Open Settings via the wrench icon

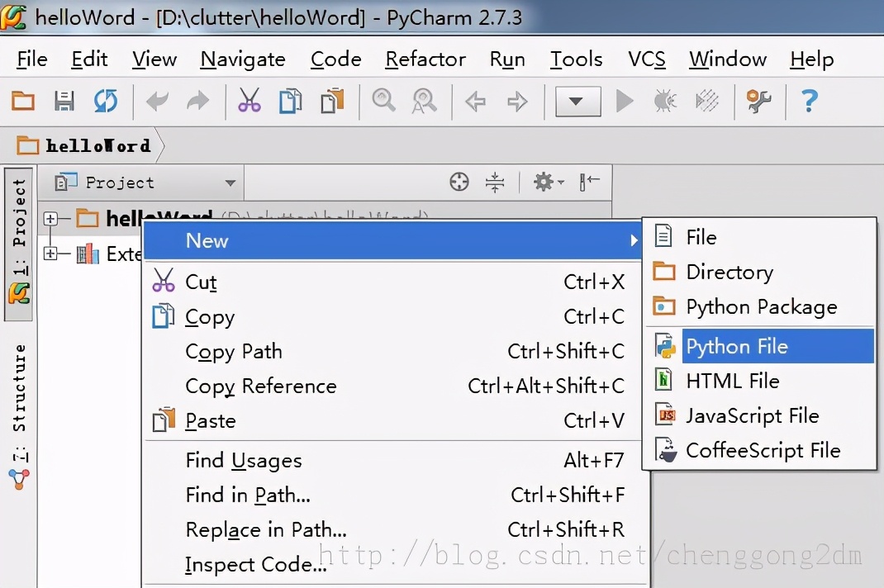(758, 100)
